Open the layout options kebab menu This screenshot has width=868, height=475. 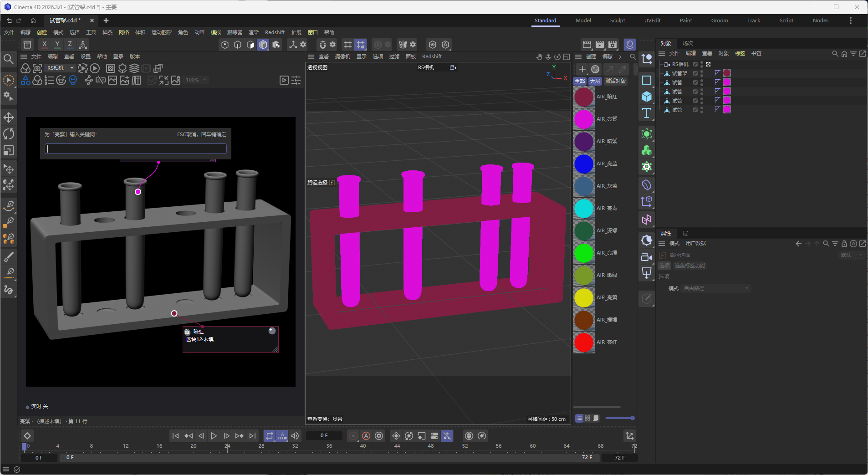(x=850, y=20)
